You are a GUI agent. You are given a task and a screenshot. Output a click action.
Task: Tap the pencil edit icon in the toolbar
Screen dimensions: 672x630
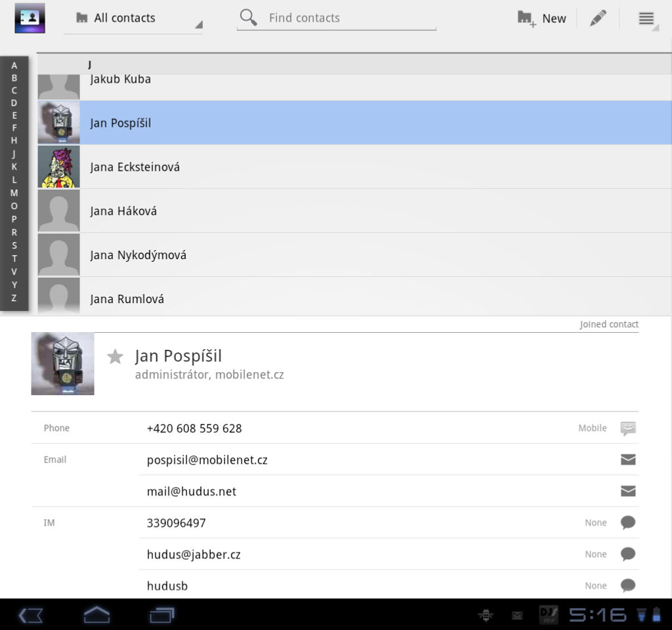(597, 18)
